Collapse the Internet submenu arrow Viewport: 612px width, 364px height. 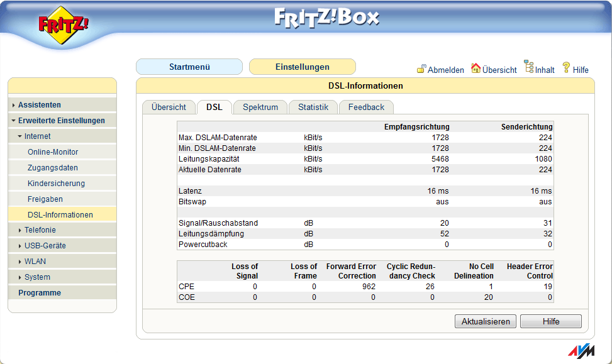coord(20,136)
